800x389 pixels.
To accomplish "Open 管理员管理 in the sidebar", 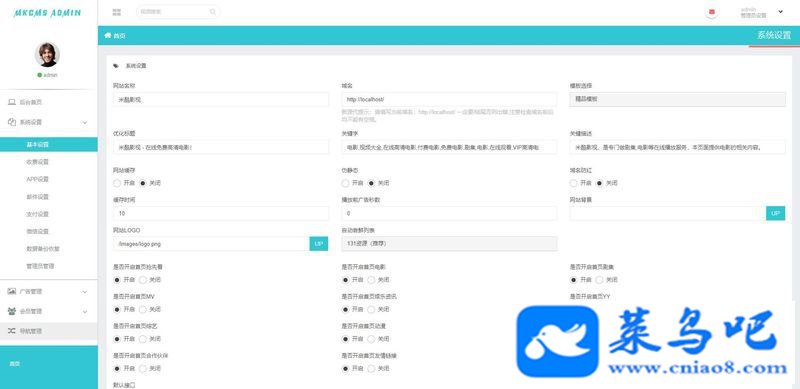I will tap(40, 266).
